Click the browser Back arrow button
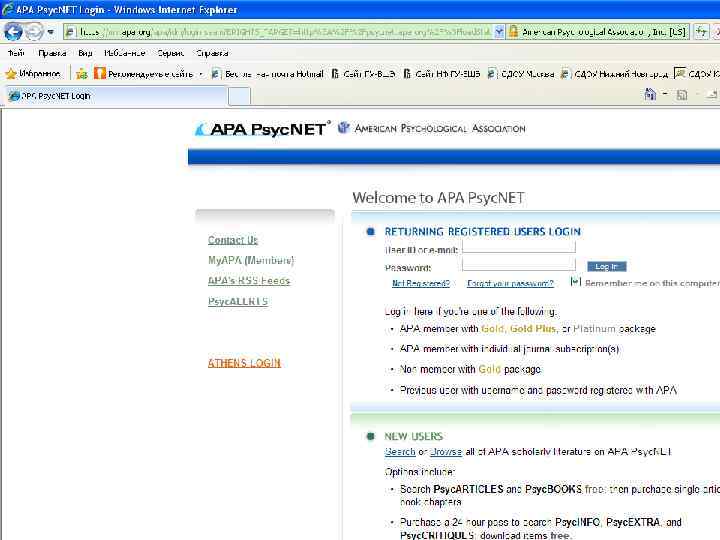 click(13, 32)
